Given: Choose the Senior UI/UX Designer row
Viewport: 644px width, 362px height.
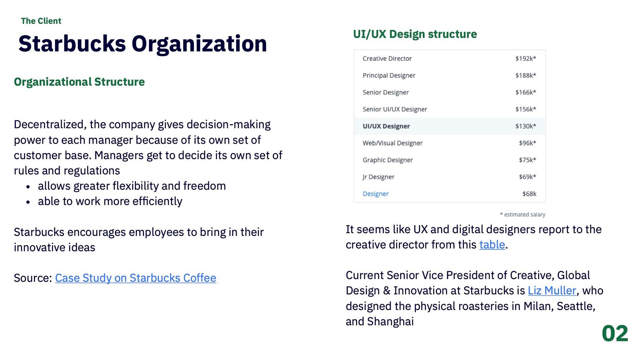Looking at the screenshot, I should [450, 109].
